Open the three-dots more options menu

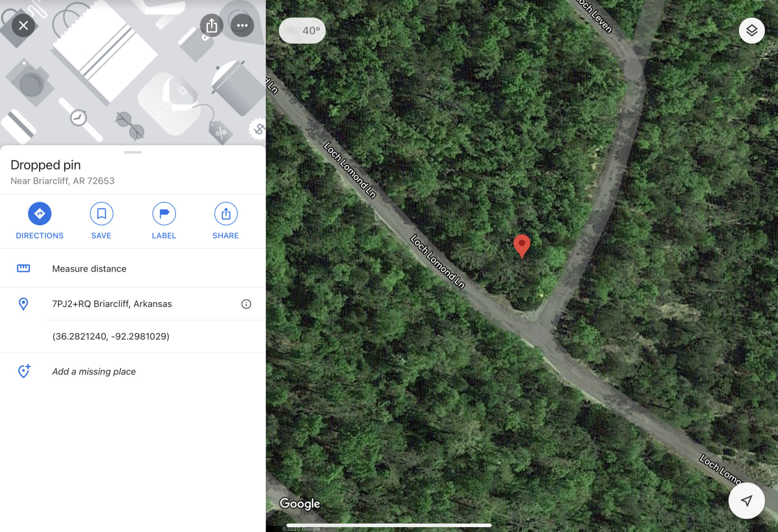tap(242, 25)
